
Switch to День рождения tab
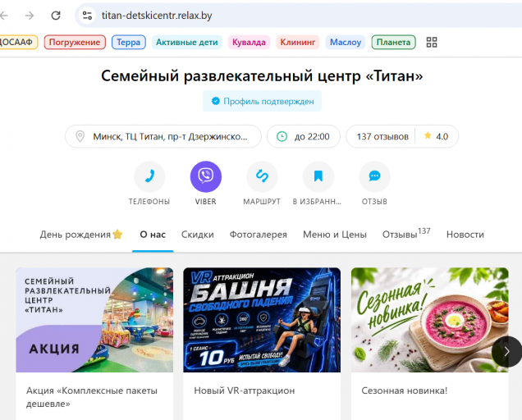click(x=81, y=235)
